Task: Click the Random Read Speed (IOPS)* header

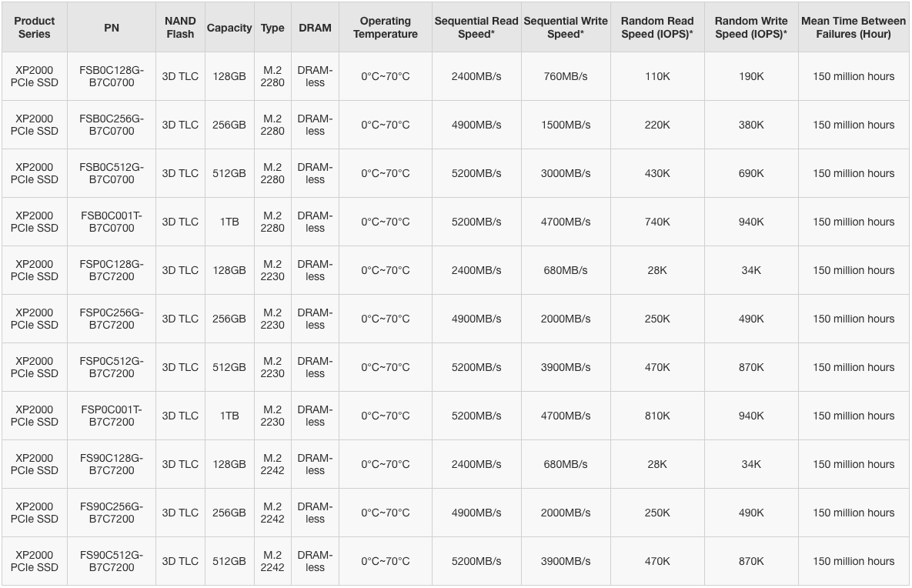Action: 657,28
